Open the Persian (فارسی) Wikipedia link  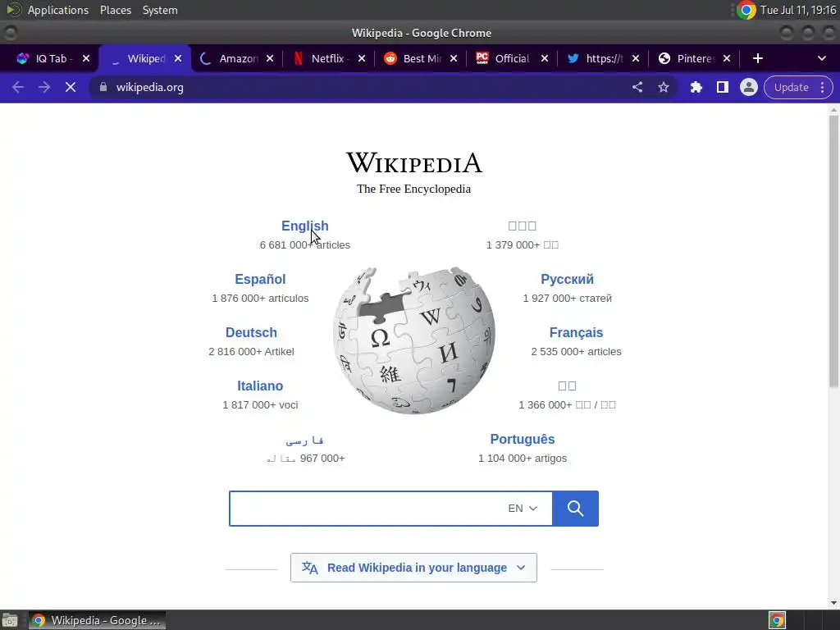305,441
